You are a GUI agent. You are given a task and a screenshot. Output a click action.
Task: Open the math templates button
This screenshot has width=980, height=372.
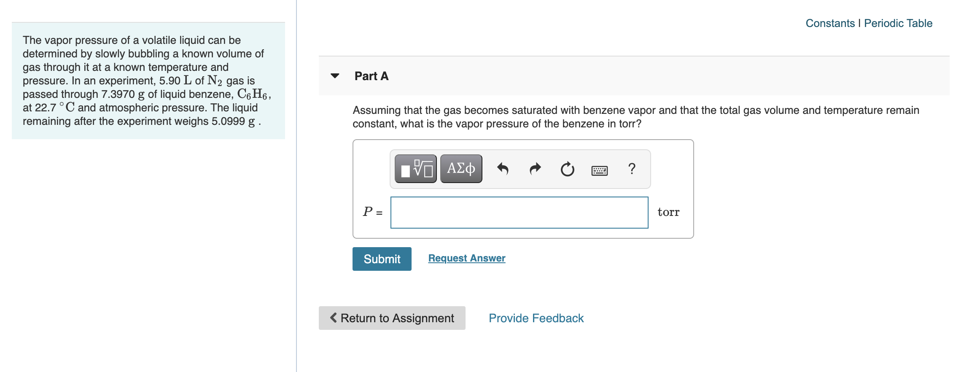[x=415, y=169]
